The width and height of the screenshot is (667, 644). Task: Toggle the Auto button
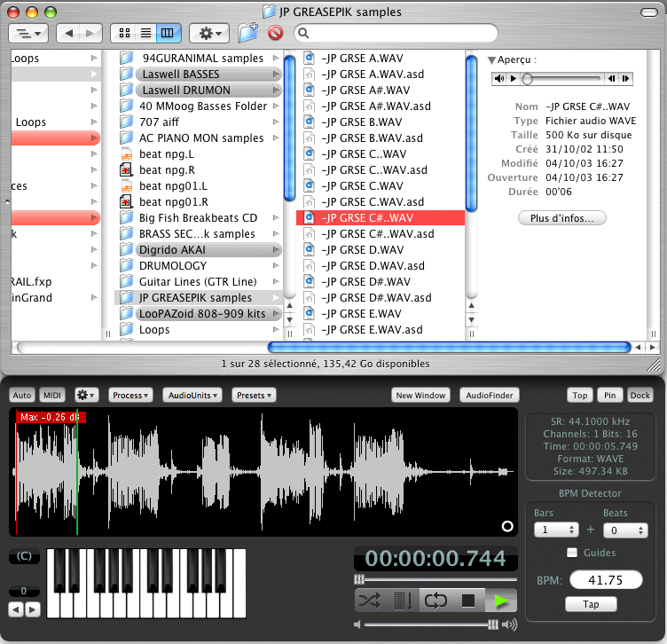22,395
